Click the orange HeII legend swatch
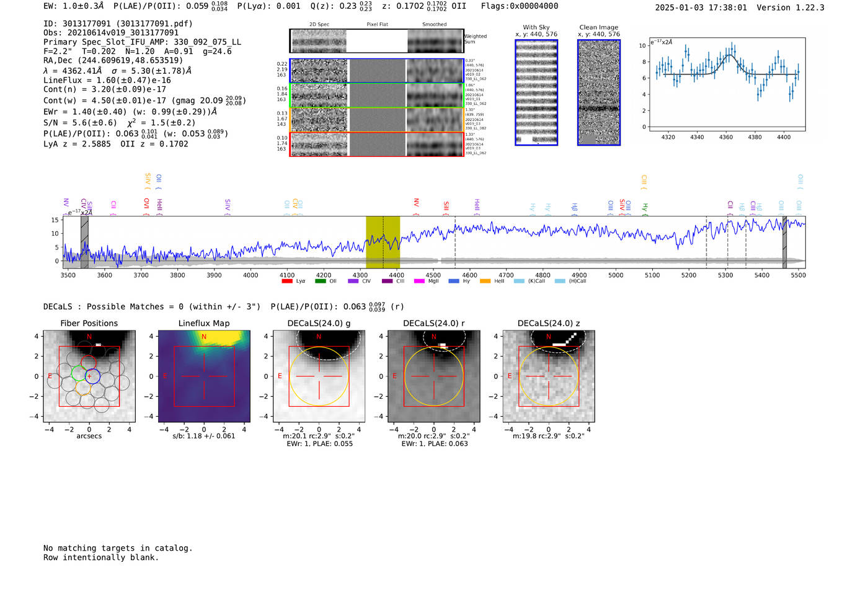 (x=485, y=281)
